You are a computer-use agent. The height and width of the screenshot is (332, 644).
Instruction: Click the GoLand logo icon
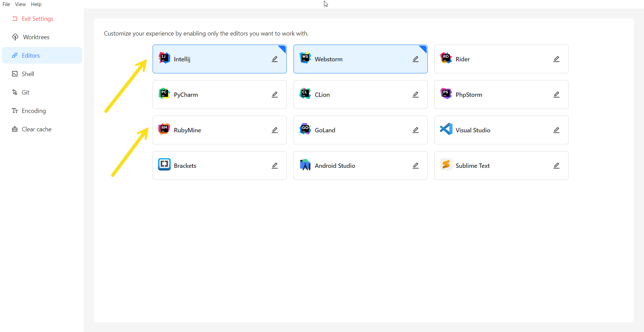305,130
